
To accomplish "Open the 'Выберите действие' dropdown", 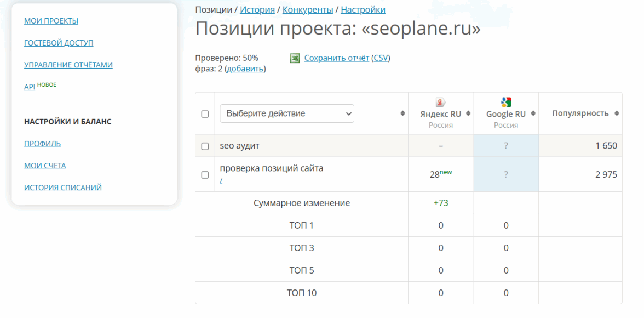I will coord(287,113).
